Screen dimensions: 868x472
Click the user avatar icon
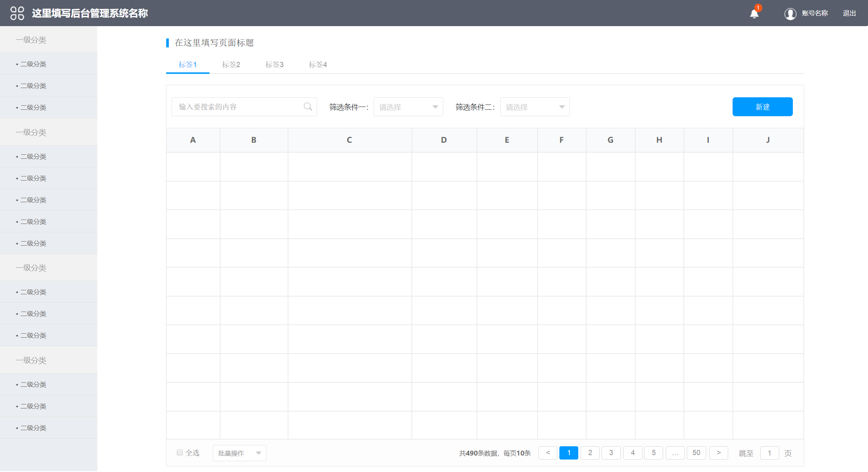point(790,14)
